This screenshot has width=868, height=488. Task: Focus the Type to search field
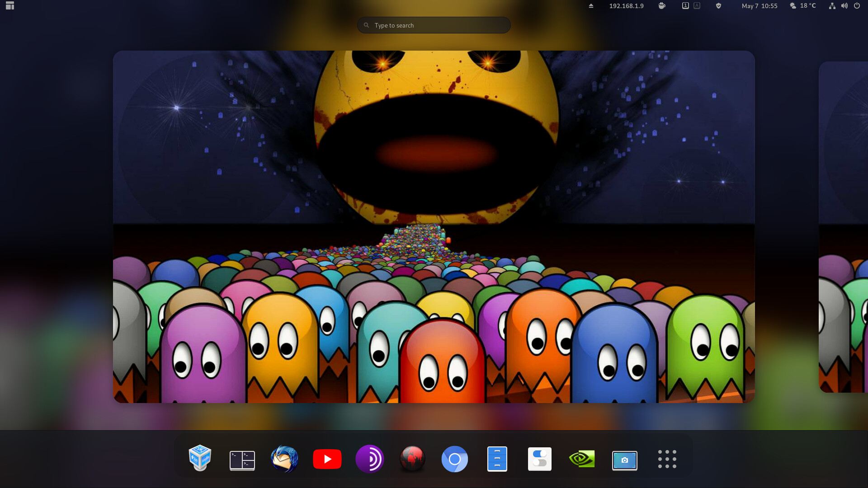[x=434, y=25]
